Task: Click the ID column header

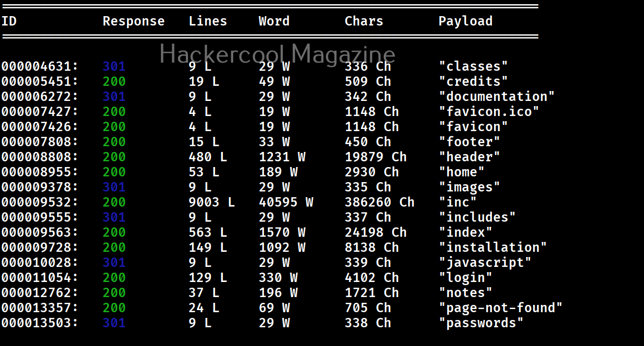Action: (x=9, y=21)
